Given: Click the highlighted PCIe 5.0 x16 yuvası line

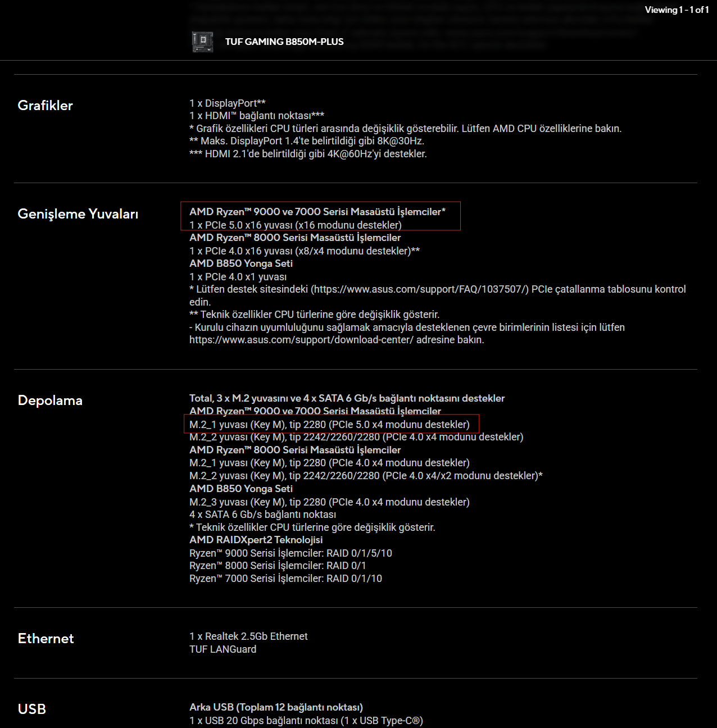Looking at the screenshot, I should coord(296,225).
